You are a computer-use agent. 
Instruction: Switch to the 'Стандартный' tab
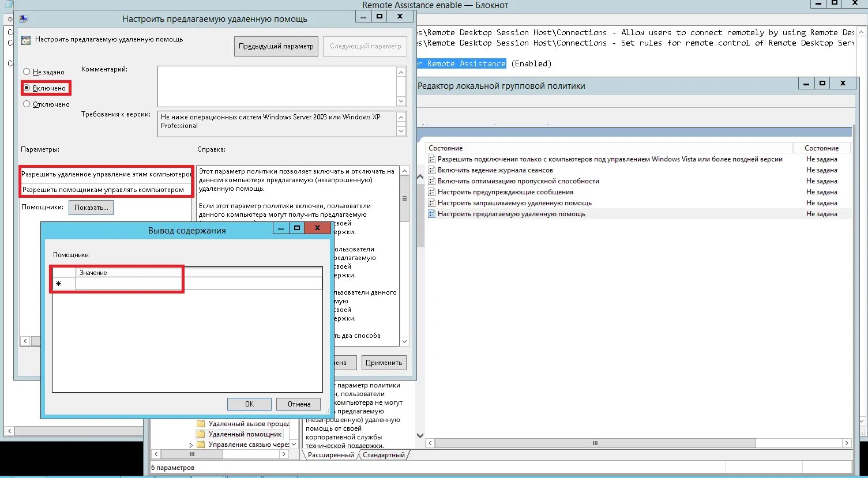coord(384,455)
